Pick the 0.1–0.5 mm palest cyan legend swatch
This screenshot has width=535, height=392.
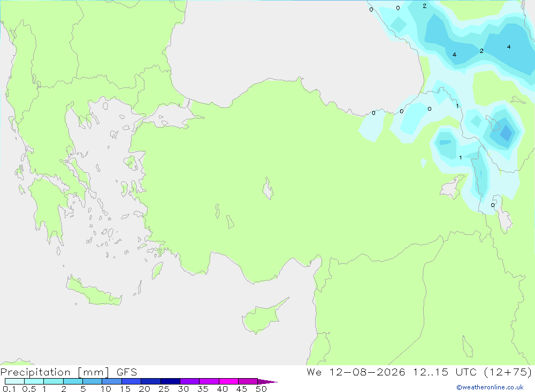click(x=14, y=381)
